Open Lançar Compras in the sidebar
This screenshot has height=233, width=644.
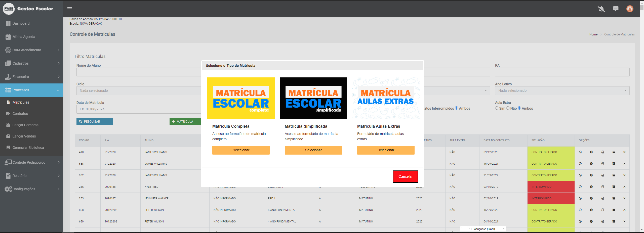click(x=25, y=125)
